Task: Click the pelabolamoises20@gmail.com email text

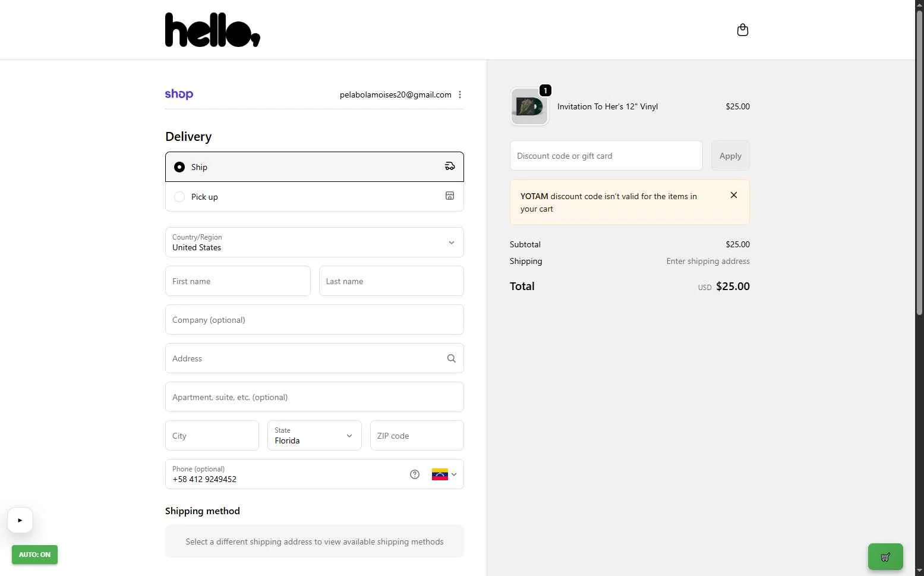Action: pyautogui.click(x=395, y=95)
